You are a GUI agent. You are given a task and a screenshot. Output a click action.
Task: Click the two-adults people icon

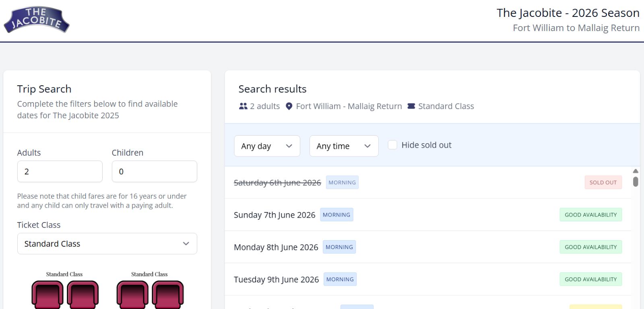tap(243, 106)
